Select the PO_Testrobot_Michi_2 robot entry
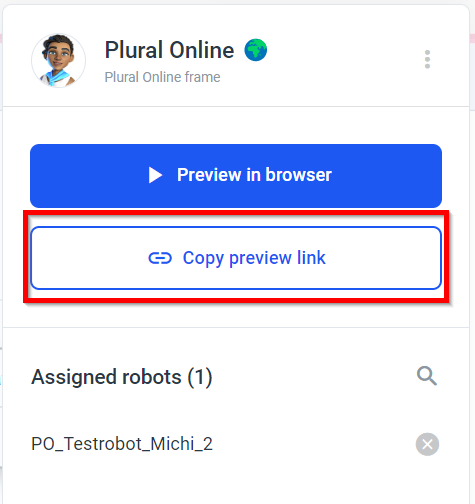Image resolution: width=475 pixels, height=504 pixels. 236,444
